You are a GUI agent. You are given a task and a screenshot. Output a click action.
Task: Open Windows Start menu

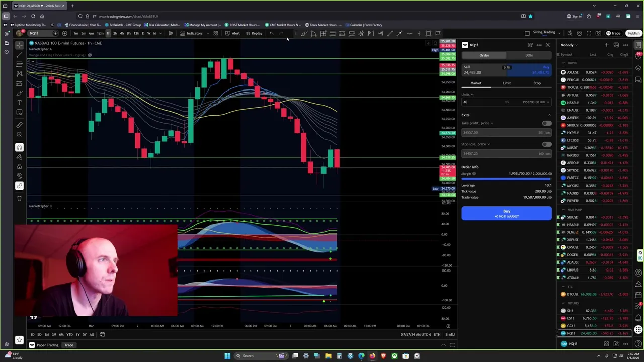[227, 356]
